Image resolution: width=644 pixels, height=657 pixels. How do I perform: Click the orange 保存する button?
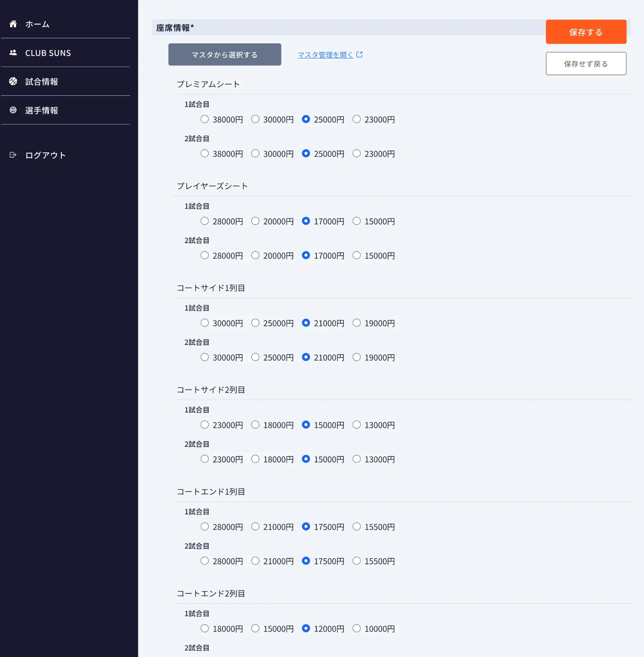(x=586, y=32)
